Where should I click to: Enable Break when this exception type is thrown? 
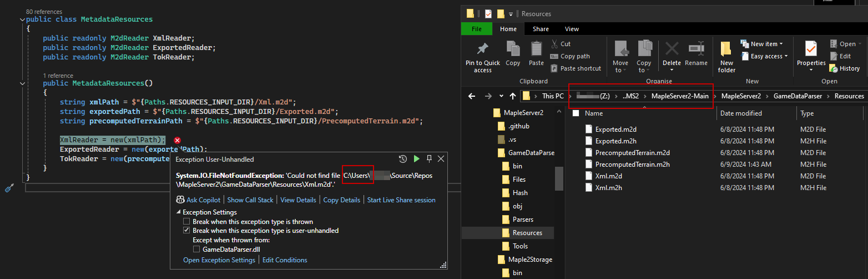[x=187, y=222]
